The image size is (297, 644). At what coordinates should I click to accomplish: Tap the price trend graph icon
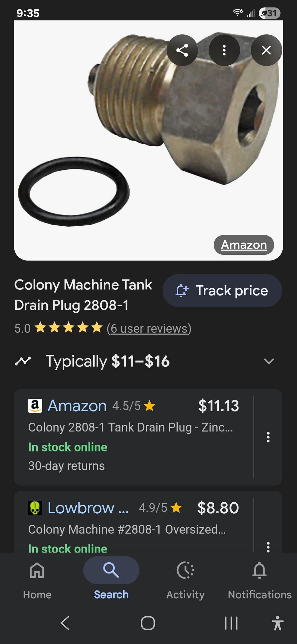[23, 361]
